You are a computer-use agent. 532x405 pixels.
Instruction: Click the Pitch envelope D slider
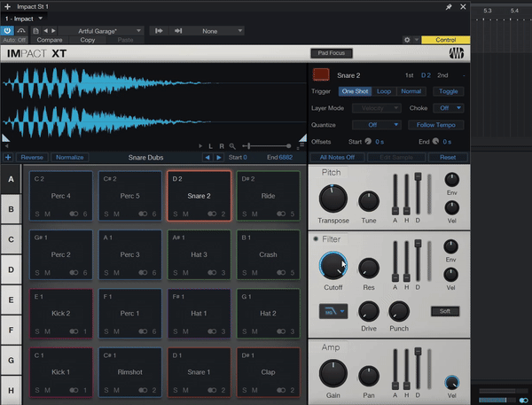(418, 194)
